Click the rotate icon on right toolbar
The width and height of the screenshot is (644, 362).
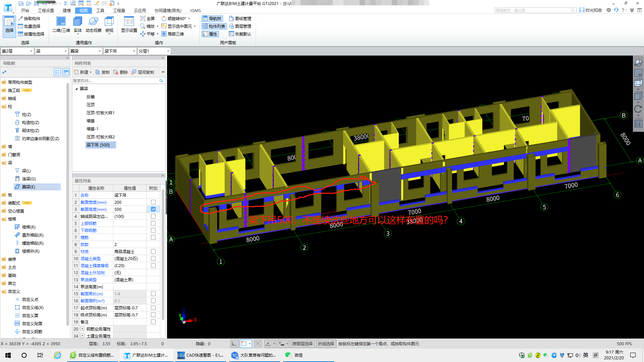click(x=638, y=109)
